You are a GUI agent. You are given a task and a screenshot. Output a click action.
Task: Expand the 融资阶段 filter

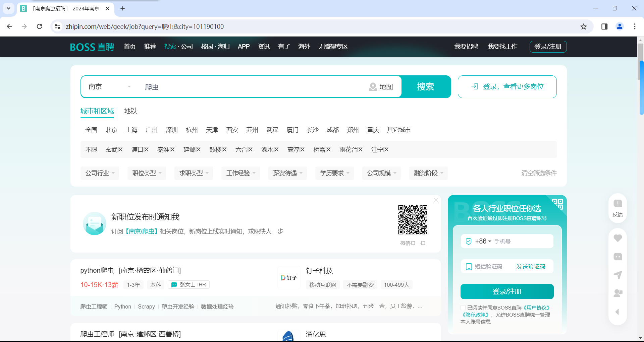tap(428, 173)
